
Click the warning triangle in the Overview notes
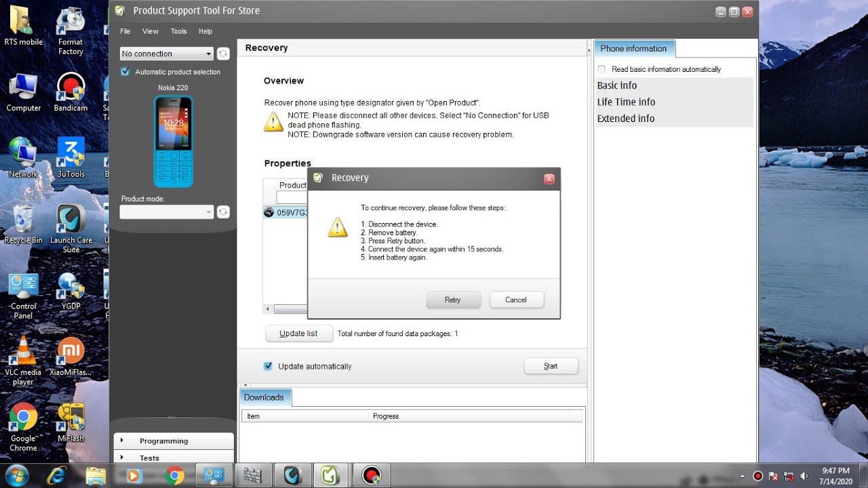(x=273, y=121)
